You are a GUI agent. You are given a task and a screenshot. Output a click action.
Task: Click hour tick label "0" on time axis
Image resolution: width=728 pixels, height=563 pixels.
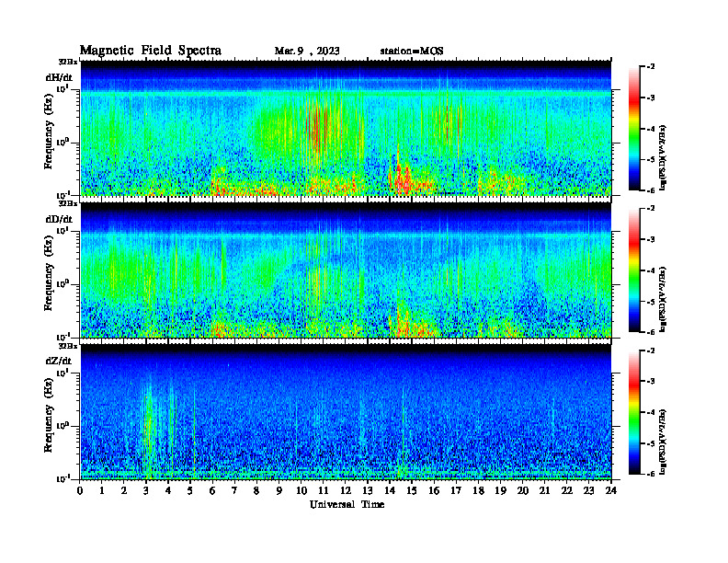click(x=80, y=491)
